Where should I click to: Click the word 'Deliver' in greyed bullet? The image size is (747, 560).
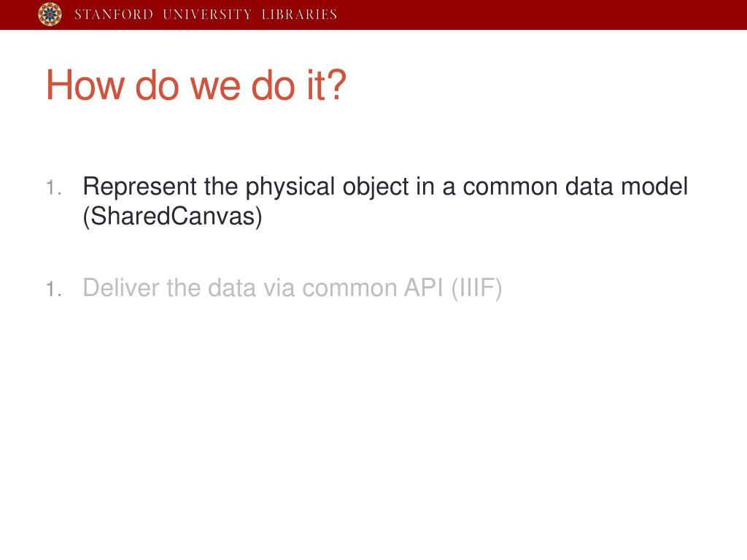(x=121, y=287)
